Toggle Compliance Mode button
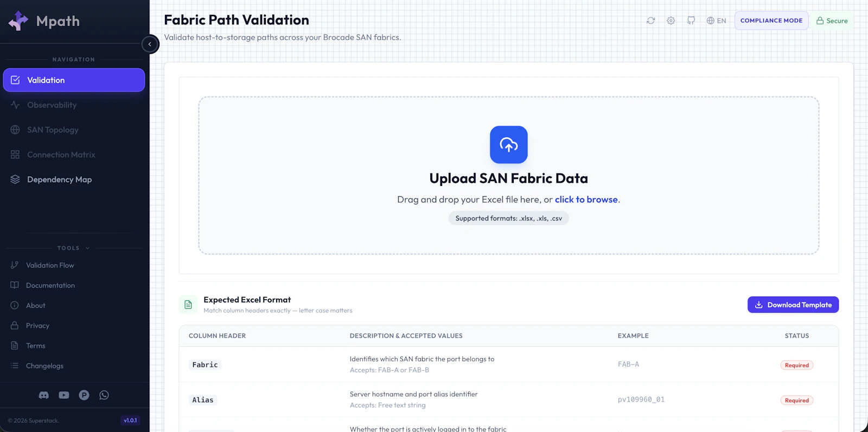This screenshot has height=432, width=868. [x=771, y=21]
